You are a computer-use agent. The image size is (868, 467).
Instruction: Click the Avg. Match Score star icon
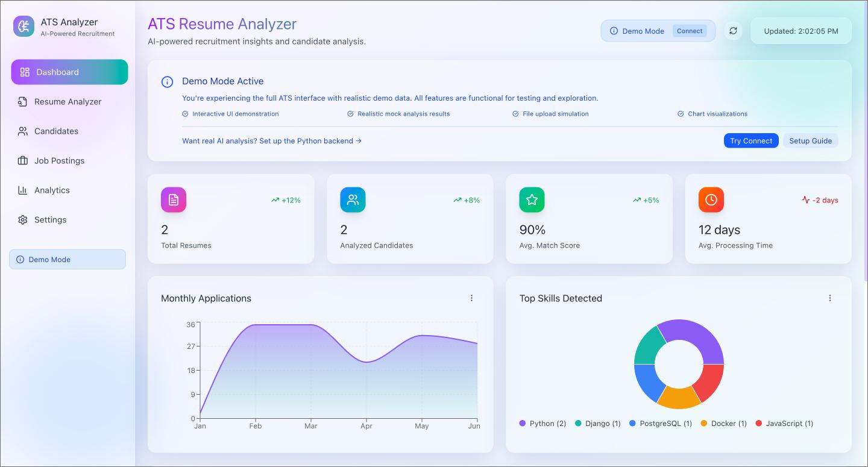pyautogui.click(x=531, y=199)
